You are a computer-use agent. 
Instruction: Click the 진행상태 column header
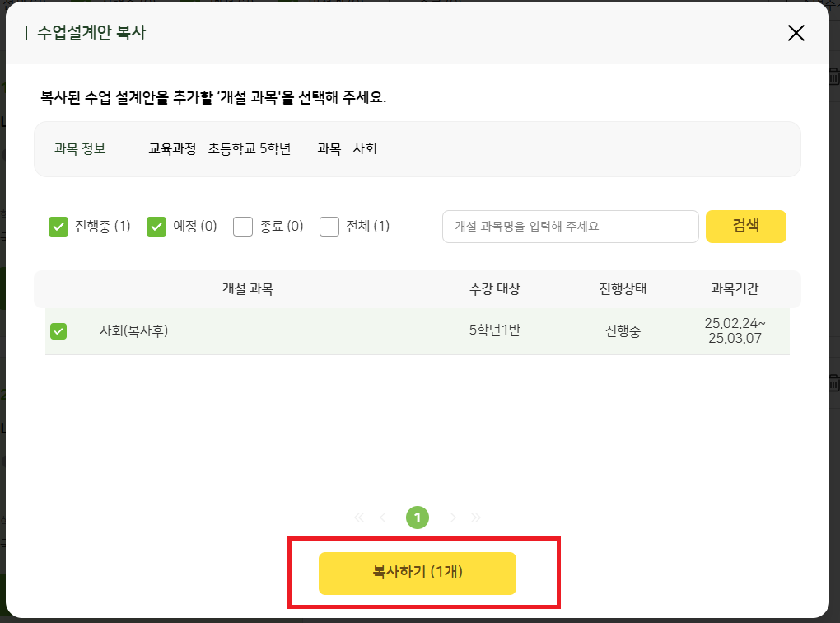(x=623, y=289)
